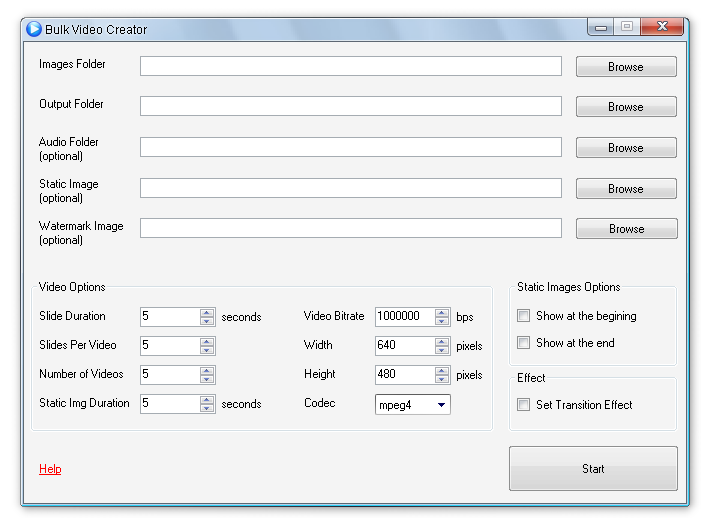Increase Slides Per Video value
709x524 pixels.
click(207, 341)
